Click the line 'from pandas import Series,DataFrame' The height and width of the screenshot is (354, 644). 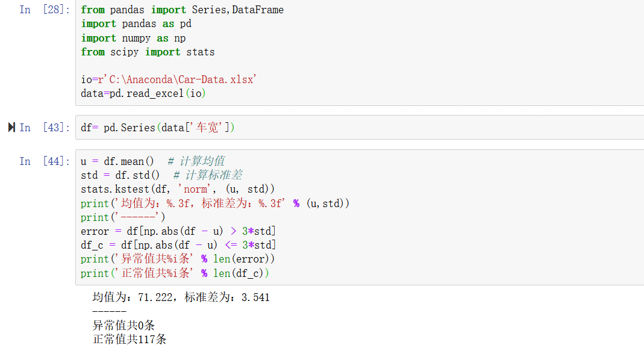click(x=182, y=10)
